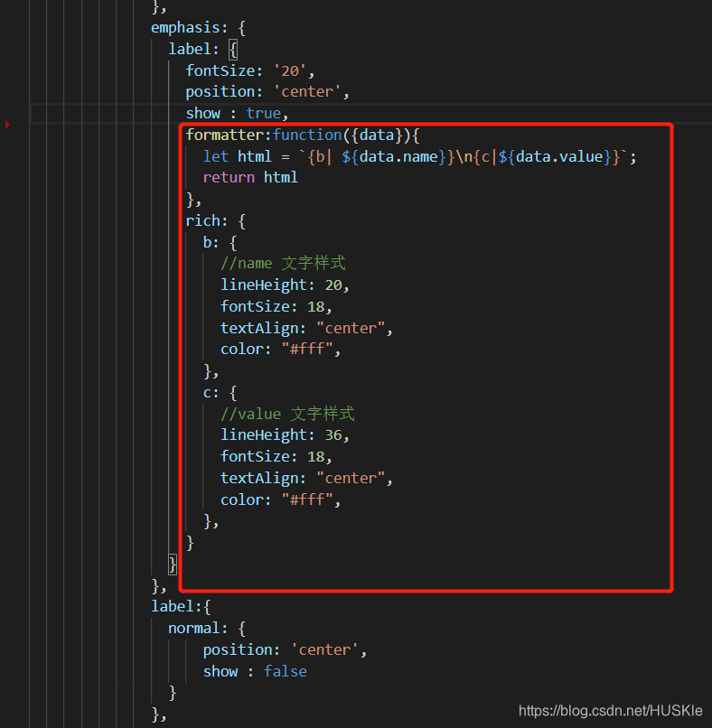Screen dimensions: 712x728
Task: Click the 'c: {' property line
Action: (x=220, y=393)
